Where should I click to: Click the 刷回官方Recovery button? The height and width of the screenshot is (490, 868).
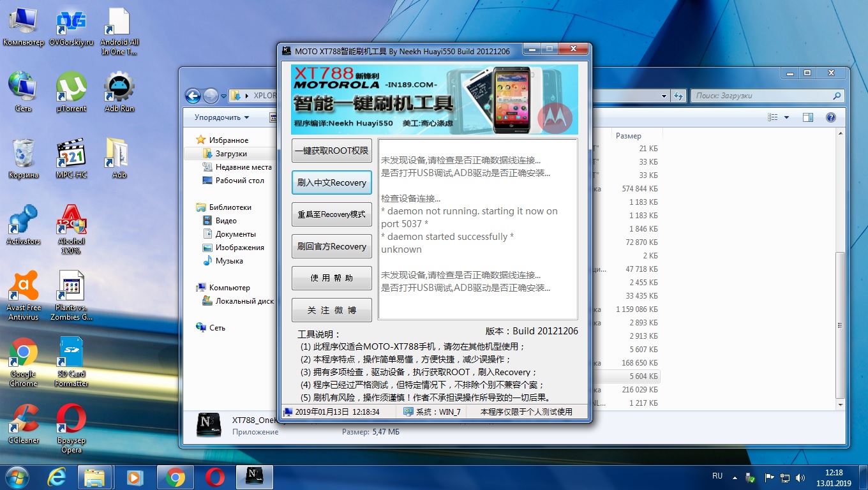point(332,246)
